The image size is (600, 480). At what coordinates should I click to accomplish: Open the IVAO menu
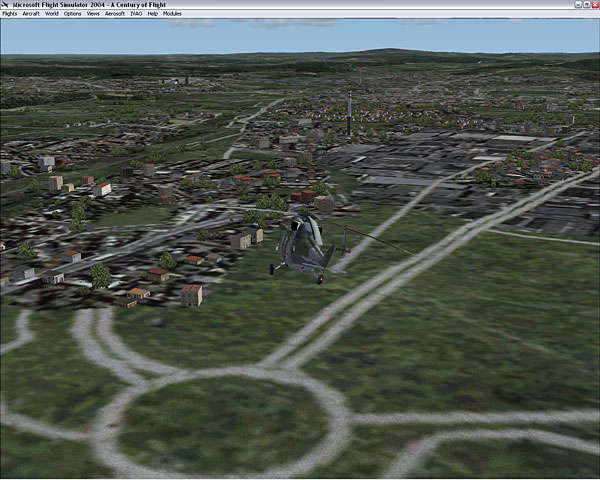pyautogui.click(x=136, y=14)
